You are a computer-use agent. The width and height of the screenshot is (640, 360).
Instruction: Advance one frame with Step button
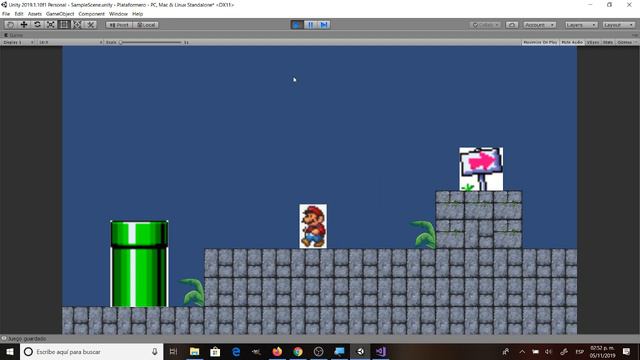tap(324, 25)
